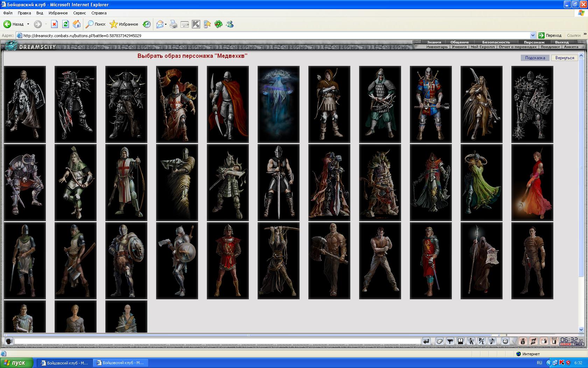Click the running man icon in chat bar
The height and width of the screenshot is (368, 588).
pyautogui.click(x=471, y=341)
